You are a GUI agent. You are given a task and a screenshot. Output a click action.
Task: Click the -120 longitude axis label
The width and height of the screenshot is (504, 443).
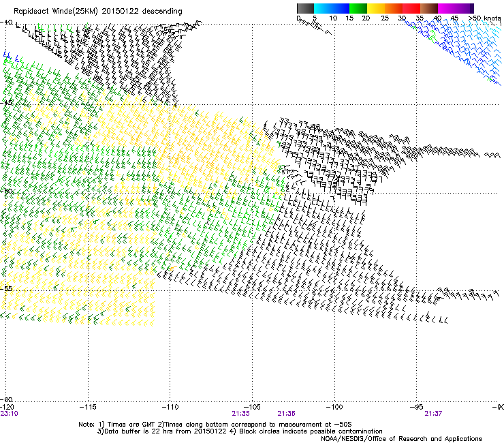coord(7,407)
